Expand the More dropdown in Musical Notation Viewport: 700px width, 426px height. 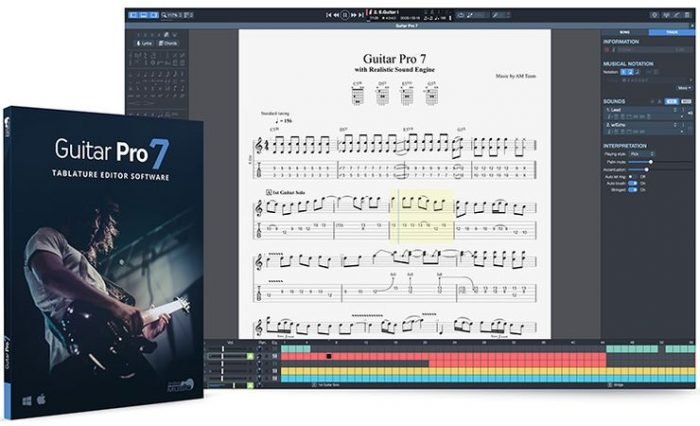point(684,88)
